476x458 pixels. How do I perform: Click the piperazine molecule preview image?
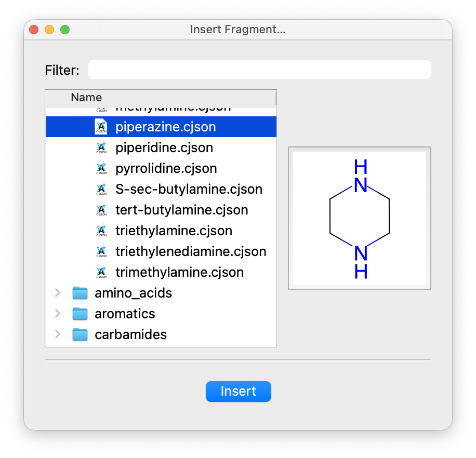coord(360,218)
